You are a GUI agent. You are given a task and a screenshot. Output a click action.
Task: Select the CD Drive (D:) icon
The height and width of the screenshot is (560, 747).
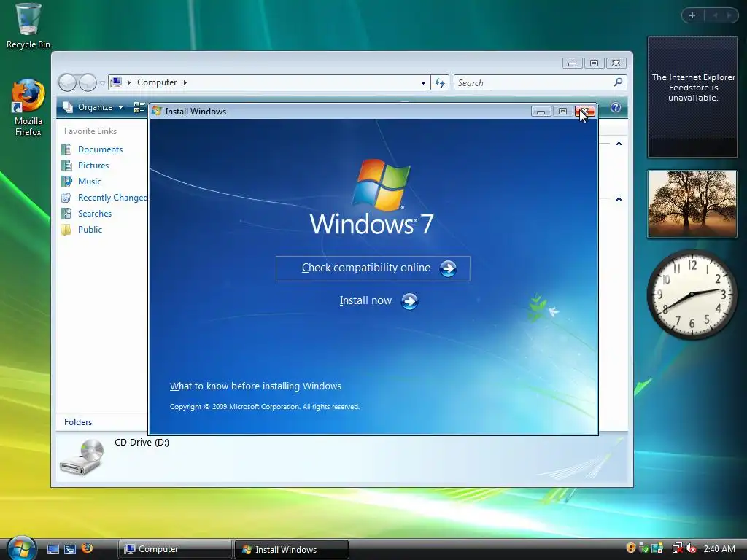pos(82,456)
